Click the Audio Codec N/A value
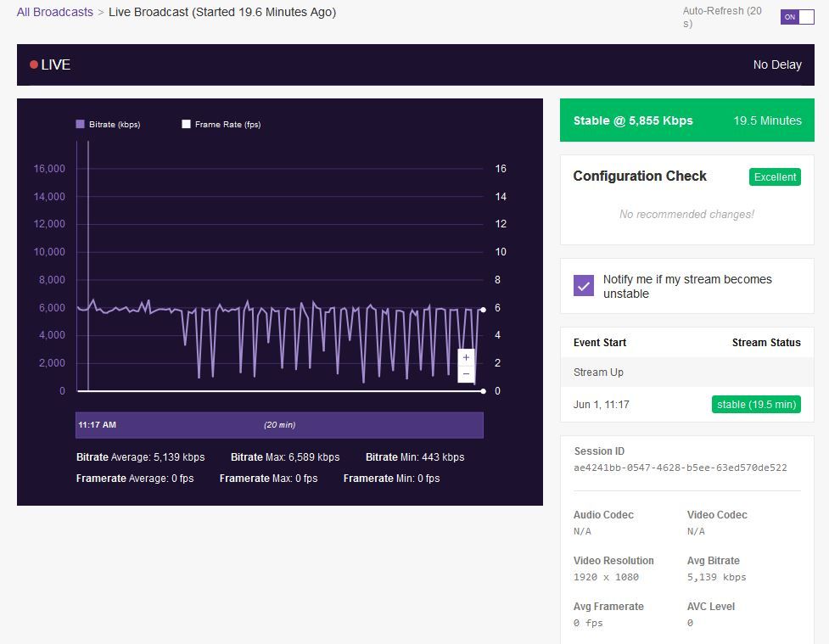The height and width of the screenshot is (644, 829). point(582,531)
